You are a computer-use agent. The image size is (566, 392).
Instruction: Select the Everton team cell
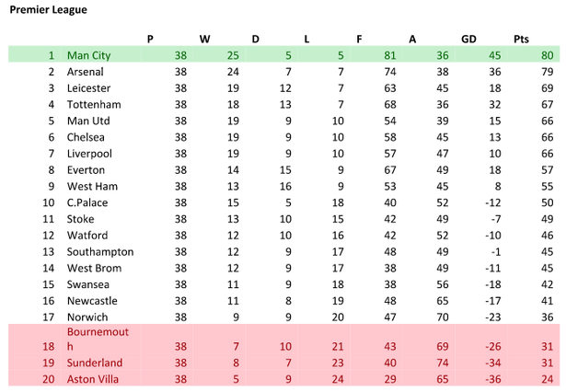pyautogui.click(x=86, y=170)
